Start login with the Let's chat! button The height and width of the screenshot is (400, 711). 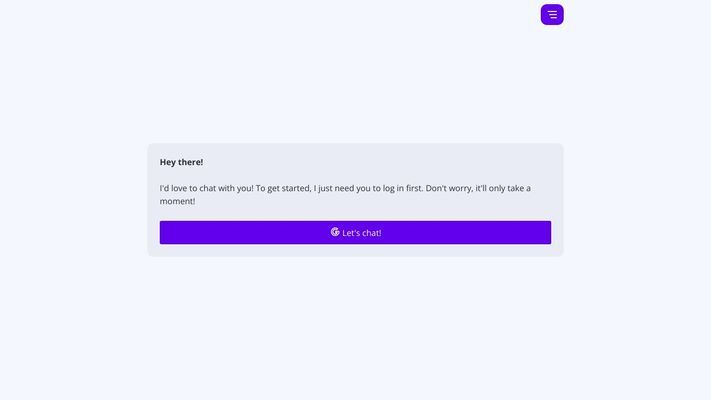355,233
